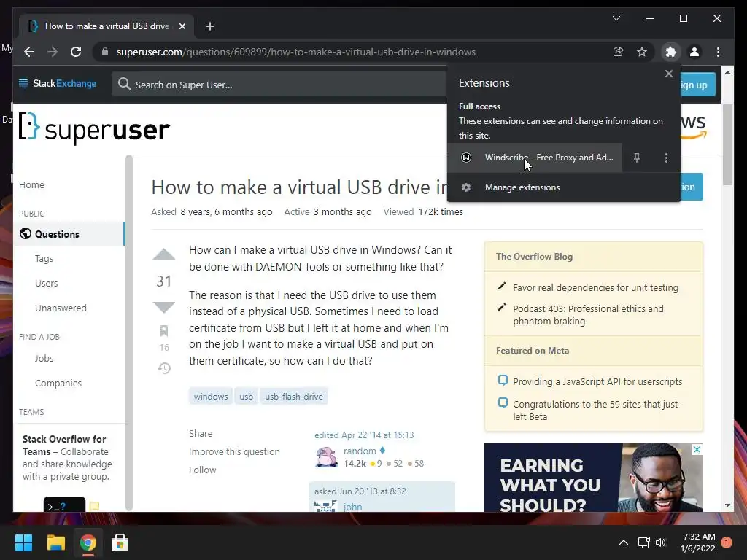Open Windscribe more actions menu
This screenshot has width=747, height=560.
[666, 157]
